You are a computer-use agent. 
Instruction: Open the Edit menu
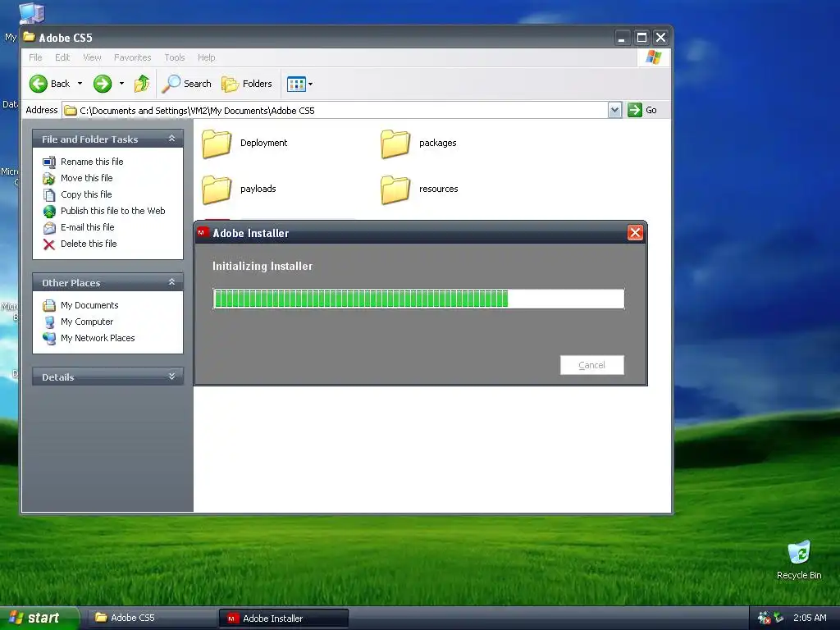point(62,57)
